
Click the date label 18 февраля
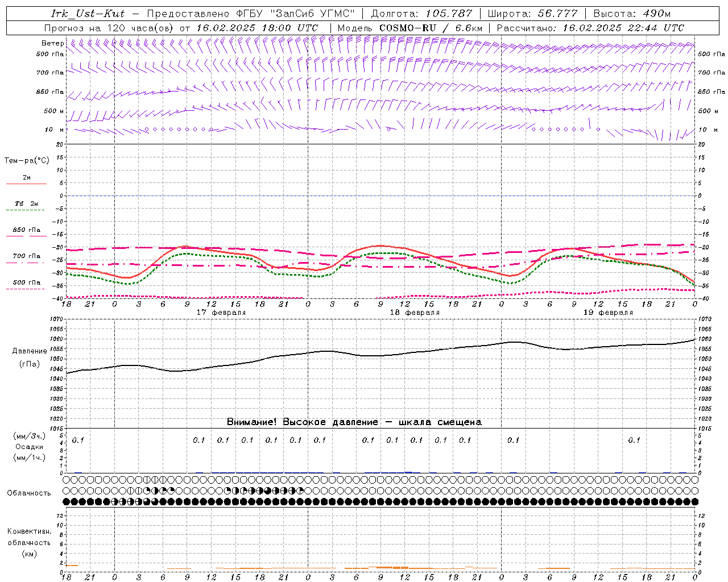coord(415,313)
